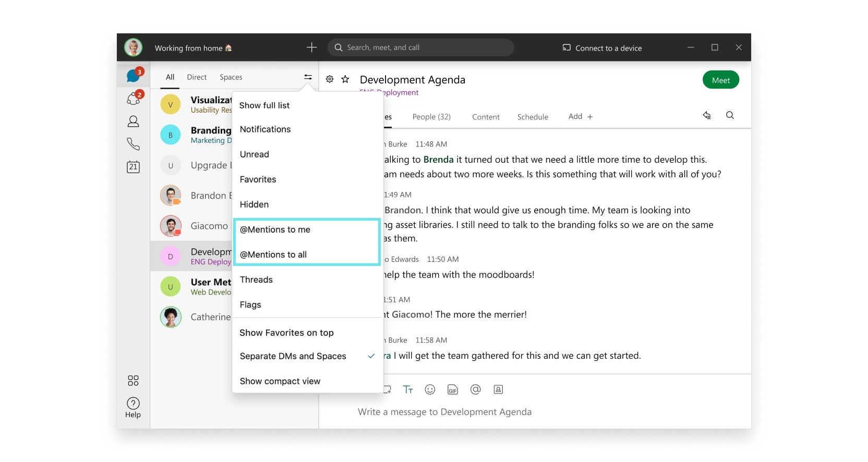Choose the Favorites filter
The width and height of the screenshot is (868, 462).
[x=308, y=179]
